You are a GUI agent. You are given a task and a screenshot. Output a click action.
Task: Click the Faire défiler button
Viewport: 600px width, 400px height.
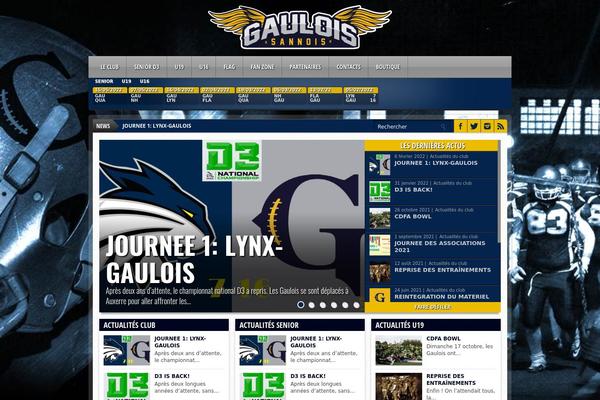[432, 307]
